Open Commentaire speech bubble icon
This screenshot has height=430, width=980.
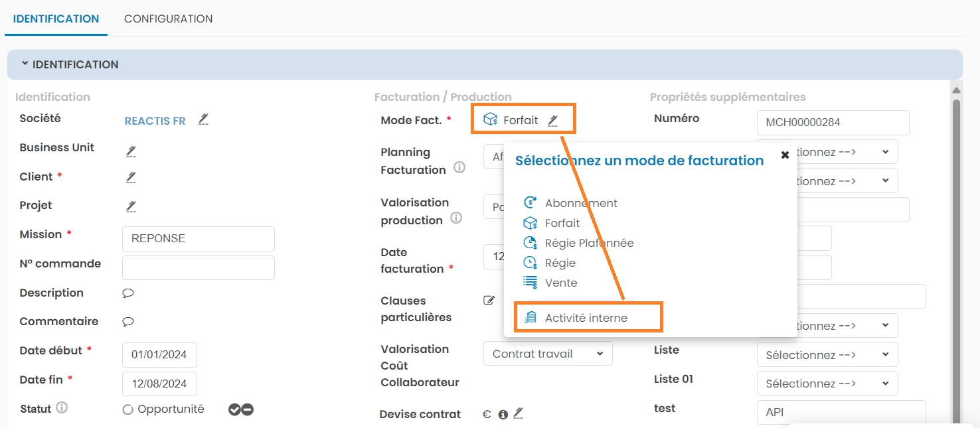(128, 322)
